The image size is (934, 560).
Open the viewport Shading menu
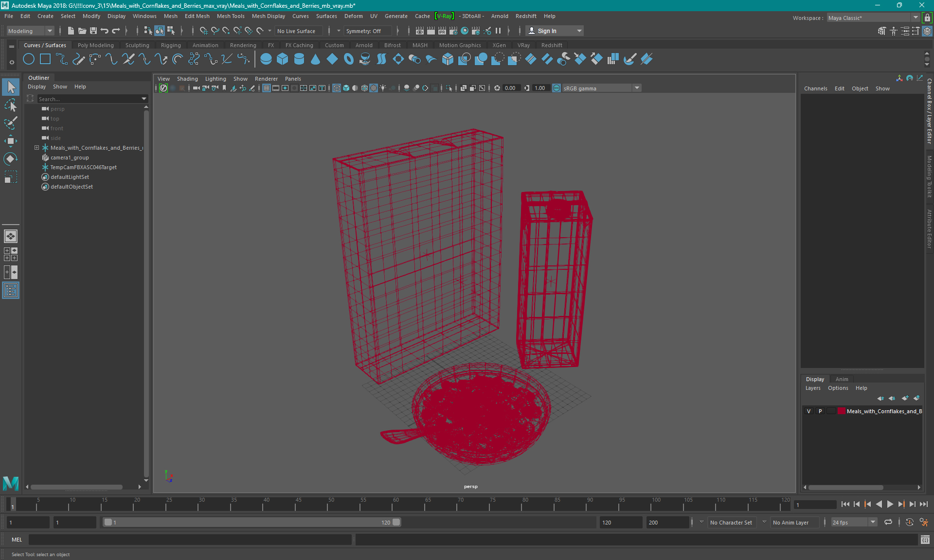tap(187, 79)
